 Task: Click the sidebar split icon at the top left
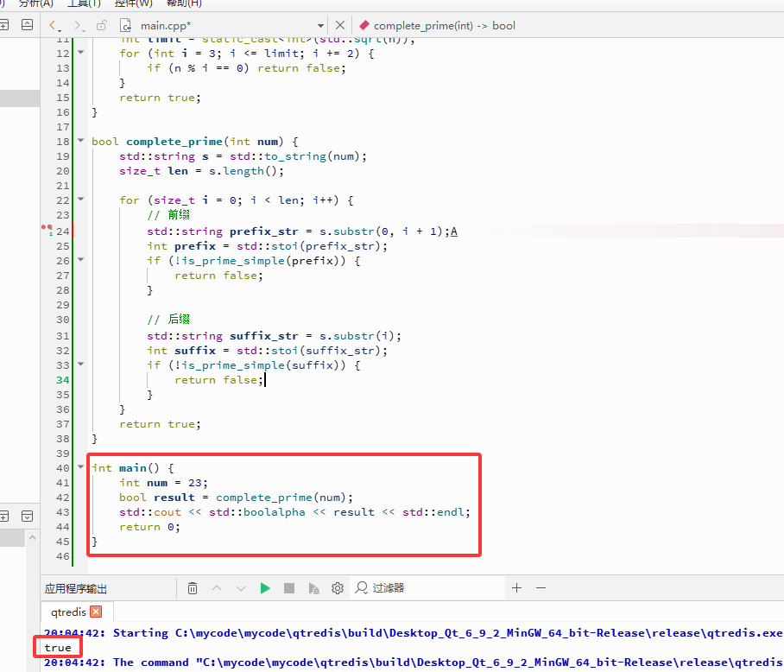click(x=3, y=24)
